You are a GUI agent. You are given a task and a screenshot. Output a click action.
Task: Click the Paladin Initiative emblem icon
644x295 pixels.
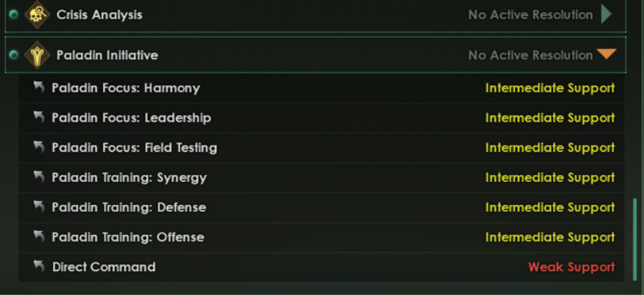[37, 55]
